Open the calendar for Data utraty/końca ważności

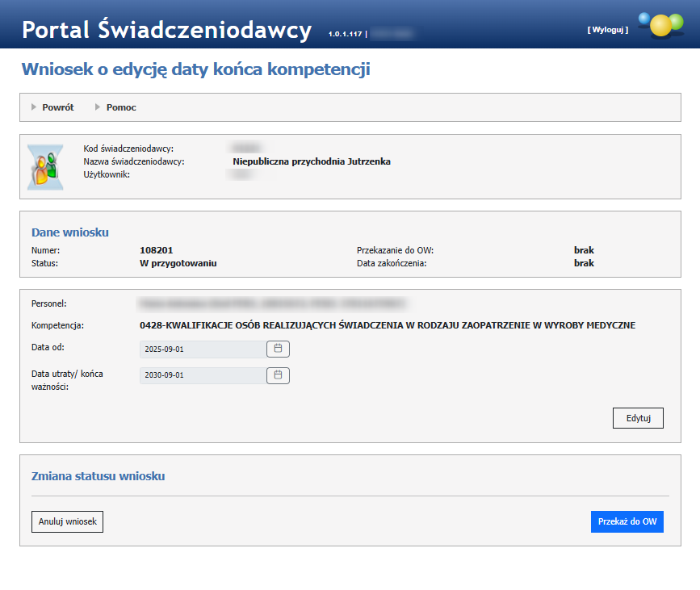(278, 375)
